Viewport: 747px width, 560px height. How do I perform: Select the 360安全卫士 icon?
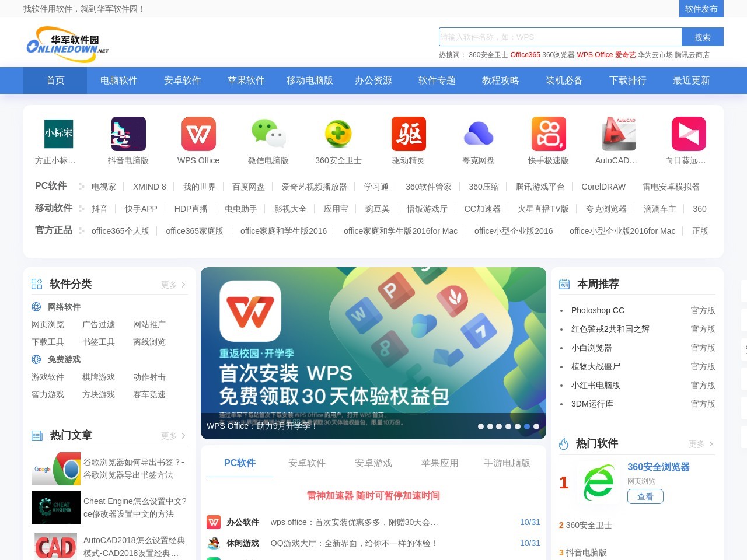click(x=338, y=134)
